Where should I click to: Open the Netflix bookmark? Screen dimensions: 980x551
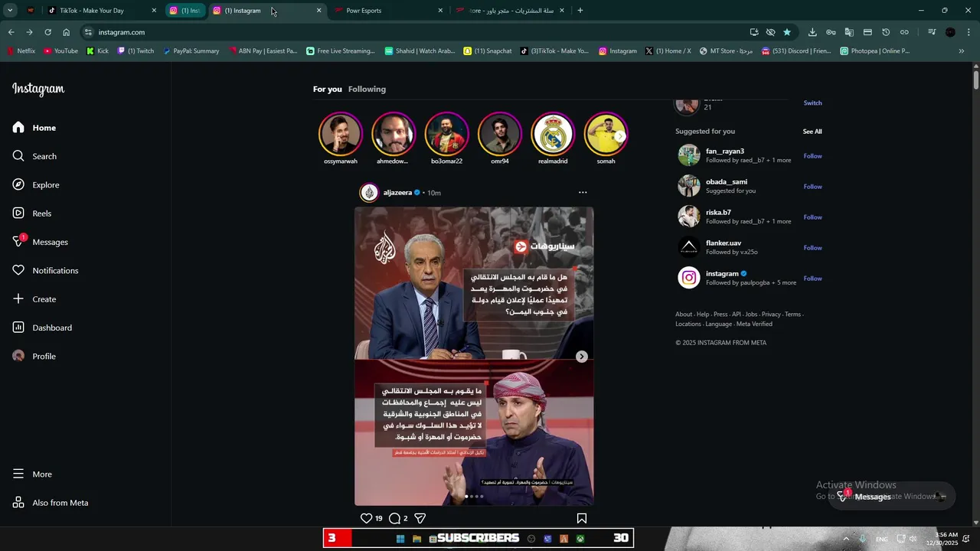click(x=21, y=51)
